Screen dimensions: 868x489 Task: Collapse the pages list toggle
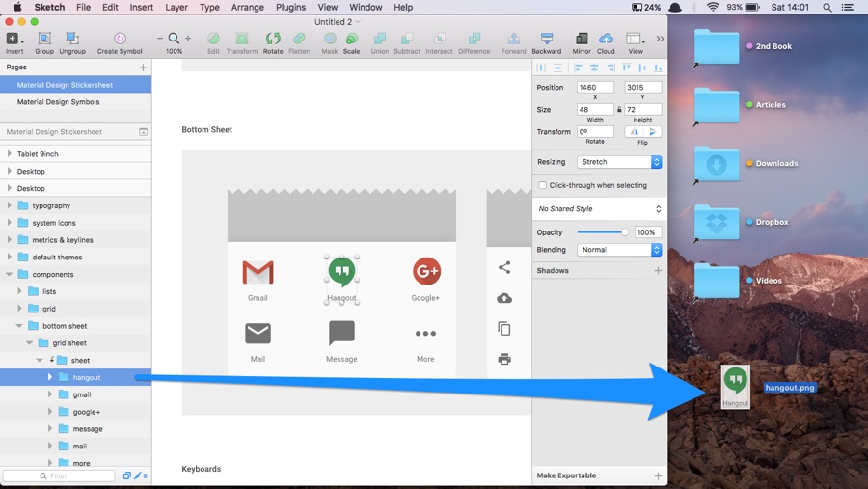point(143,132)
